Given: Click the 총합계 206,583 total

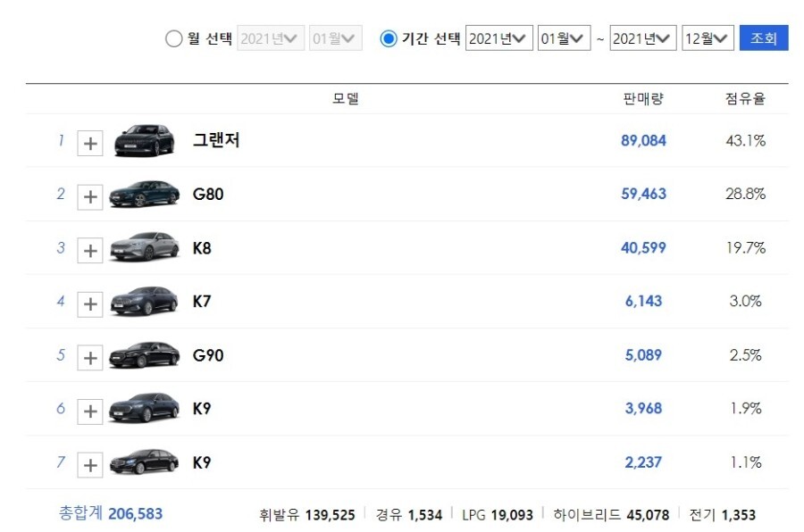Looking at the screenshot, I should click(111, 513).
